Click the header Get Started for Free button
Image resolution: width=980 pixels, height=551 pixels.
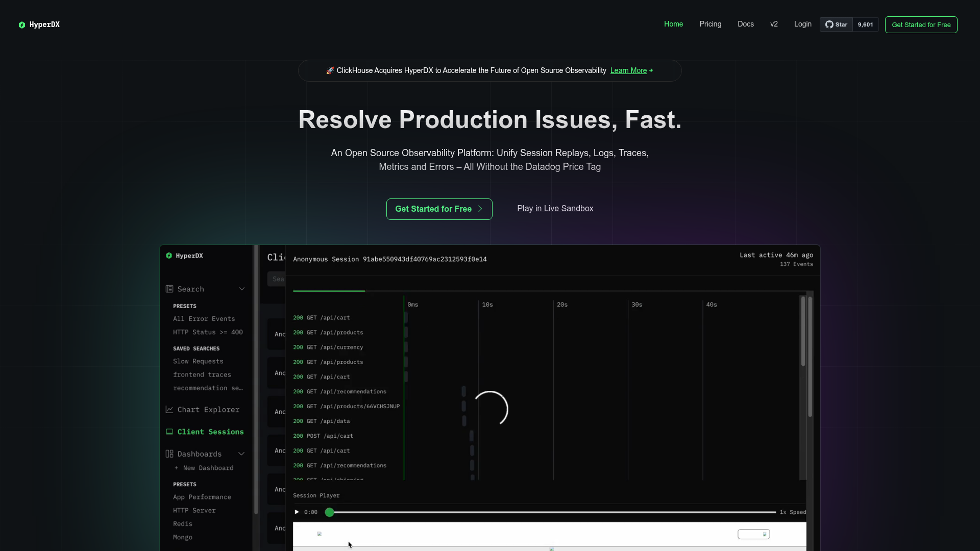click(921, 24)
